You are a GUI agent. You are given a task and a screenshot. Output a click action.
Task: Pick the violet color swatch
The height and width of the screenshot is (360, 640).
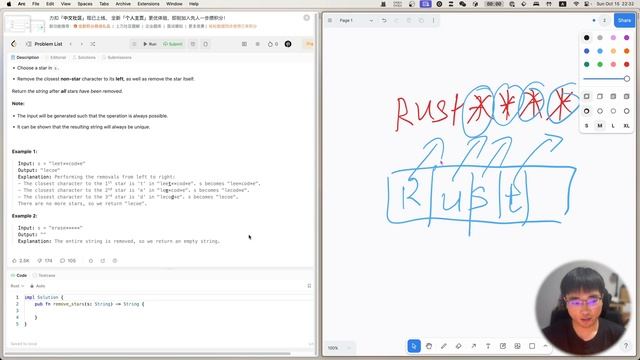(627, 38)
